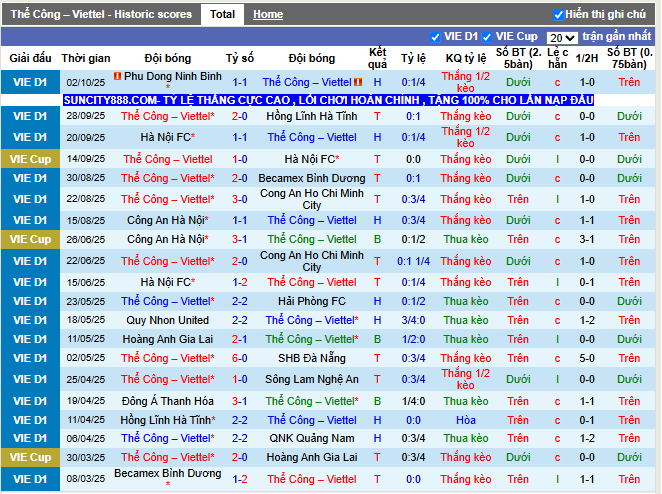Click 'trận gần nhất' label
This screenshot has width=662, height=494.
tap(617, 36)
